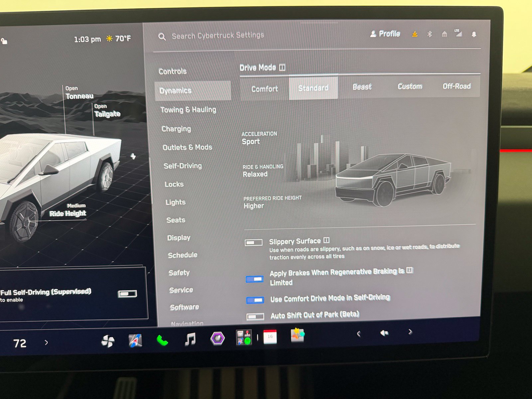Tap the sunny weather icon

point(109,39)
